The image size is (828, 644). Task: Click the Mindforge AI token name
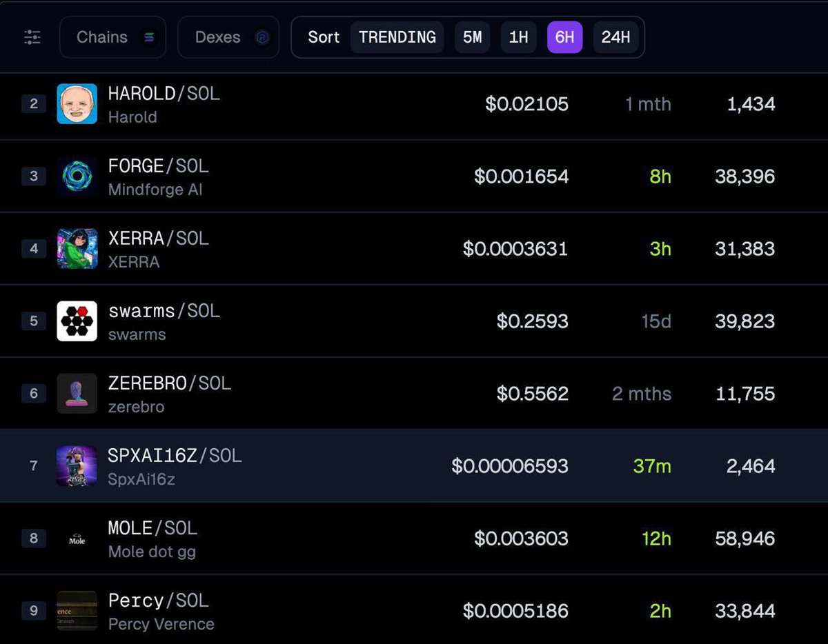click(x=155, y=190)
